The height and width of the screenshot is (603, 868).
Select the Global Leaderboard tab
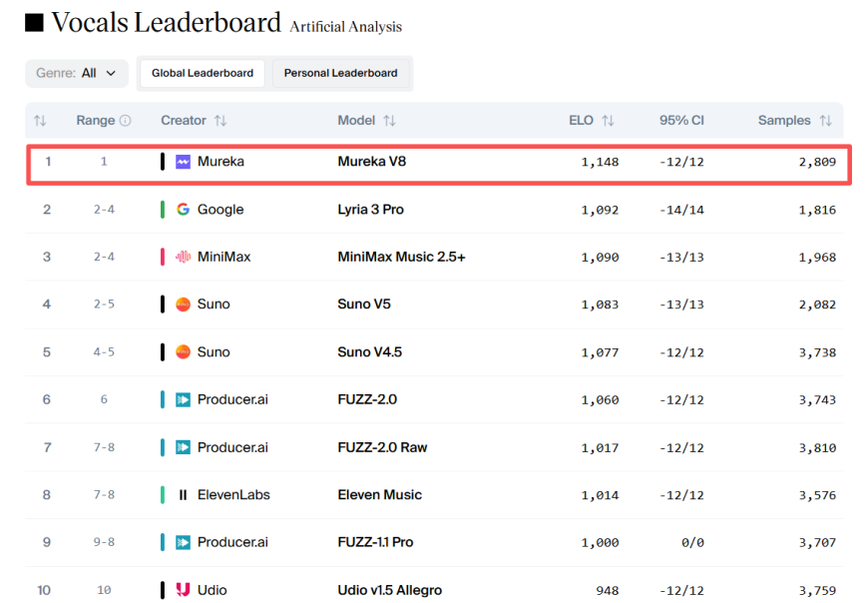point(203,73)
